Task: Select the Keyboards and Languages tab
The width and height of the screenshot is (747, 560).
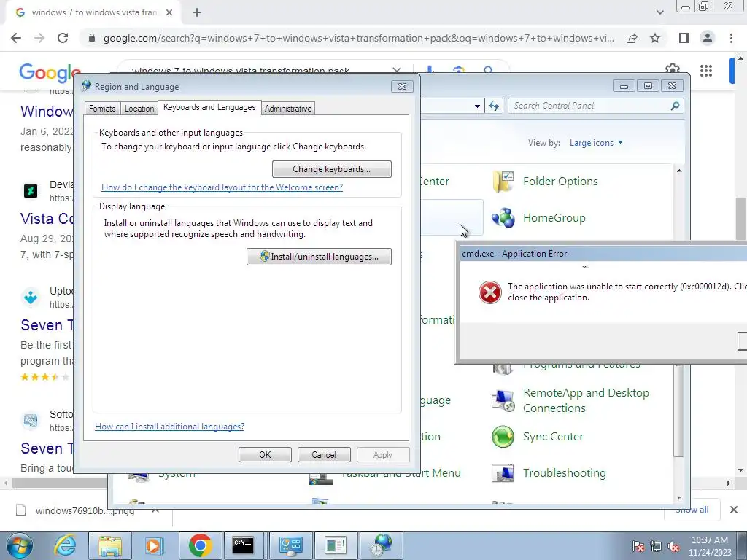Action: 209,107
